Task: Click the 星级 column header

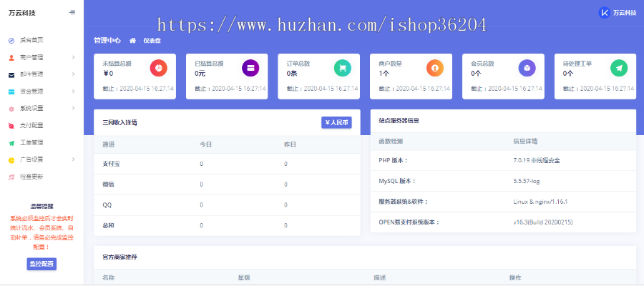Action: [244, 278]
